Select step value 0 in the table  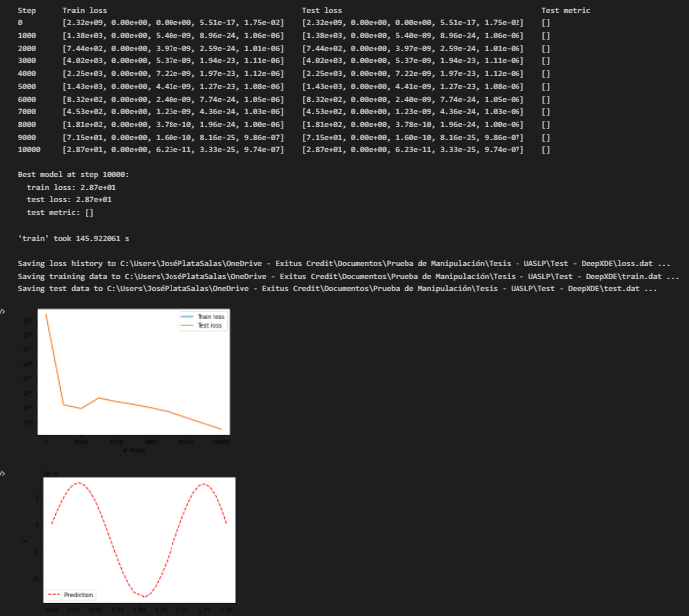point(20,22)
